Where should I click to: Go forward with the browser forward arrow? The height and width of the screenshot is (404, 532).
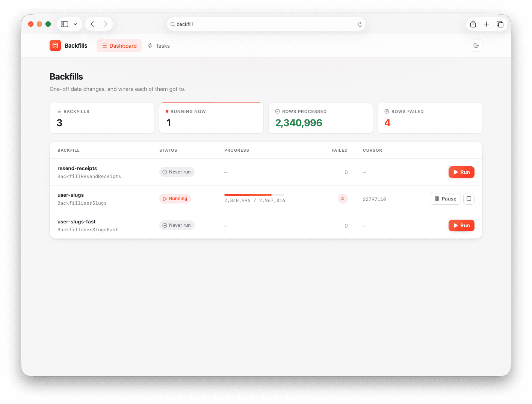click(x=106, y=24)
